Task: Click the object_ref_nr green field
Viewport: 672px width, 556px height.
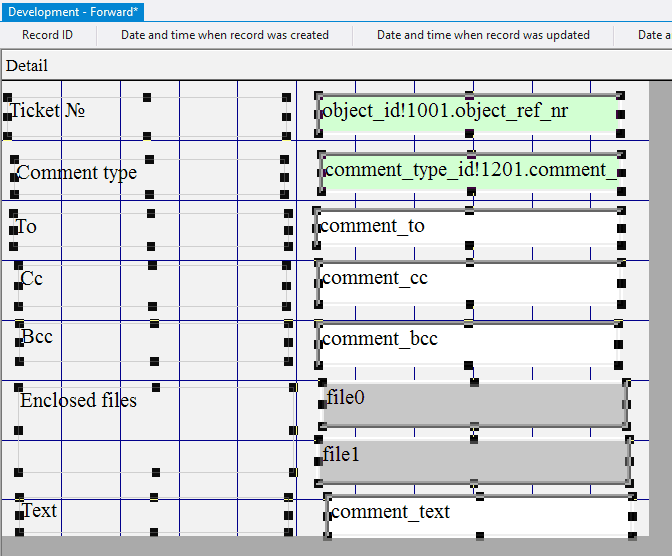Action: pos(468,112)
